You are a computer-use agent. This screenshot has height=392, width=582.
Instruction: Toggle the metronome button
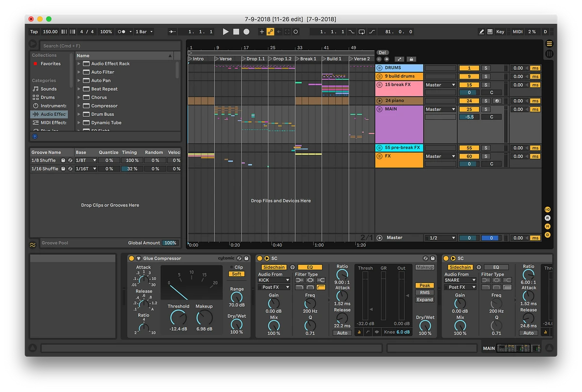(122, 32)
